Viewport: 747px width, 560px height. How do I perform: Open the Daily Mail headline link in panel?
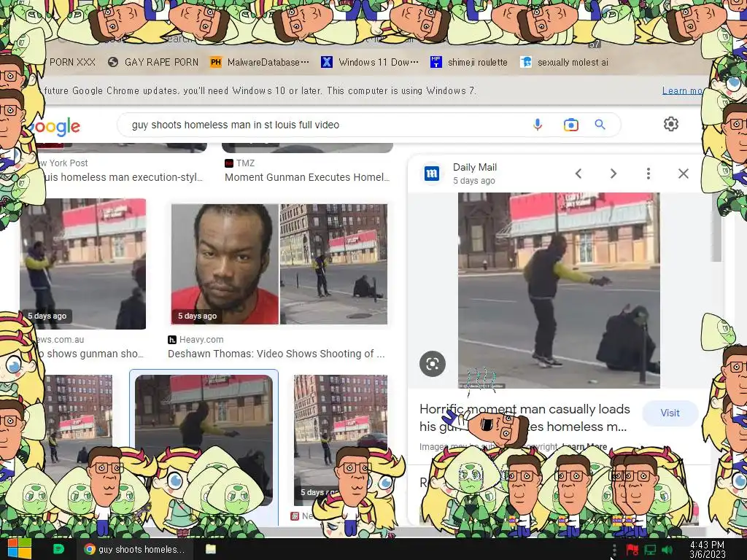(525, 418)
